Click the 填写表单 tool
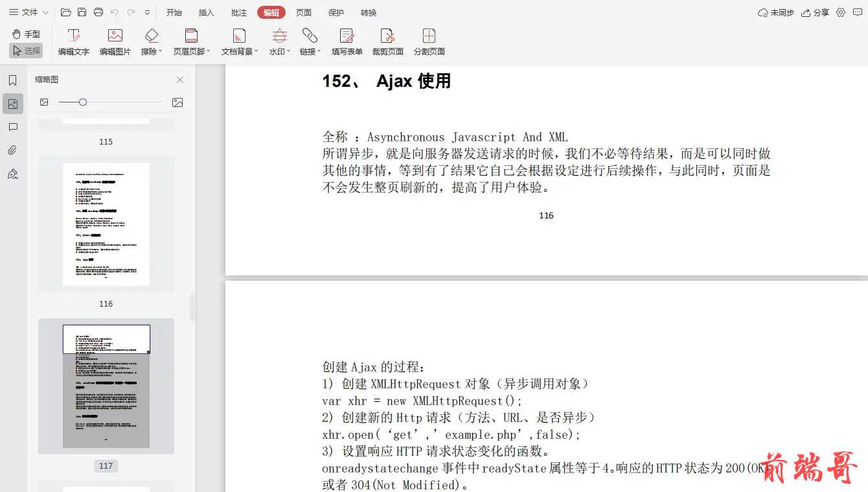868x492 pixels. tap(347, 42)
